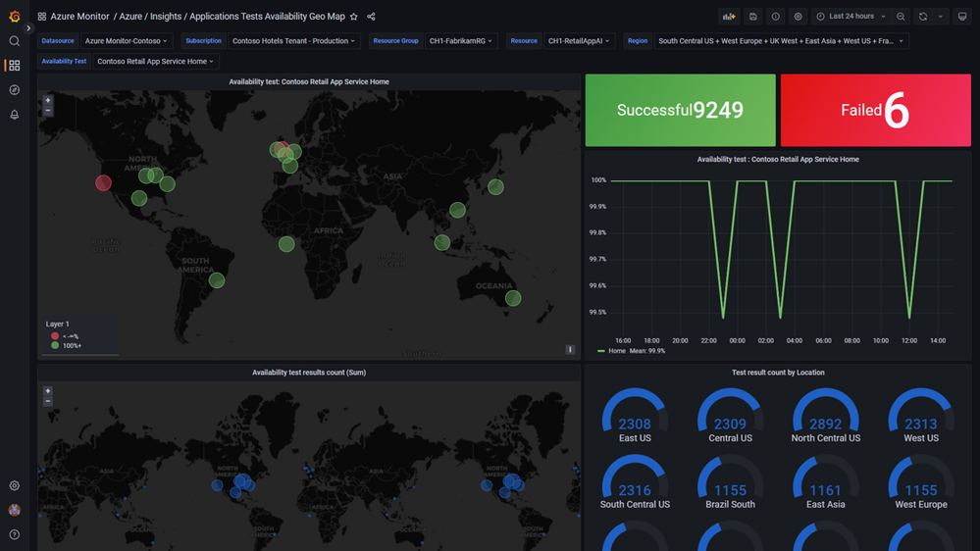The height and width of the screenshot is (551, 980).
Task: Expand the sidebar with chevron toggle
Action: tap(28, 28)
